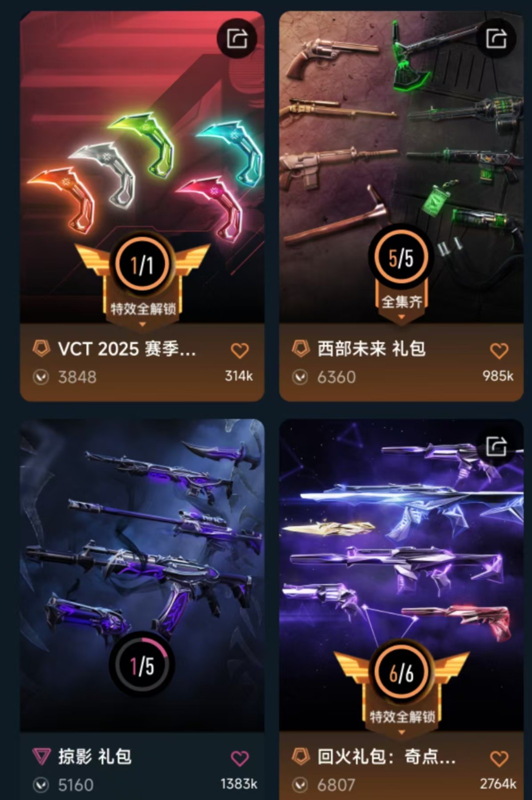Share the VCT 2025 bundle card
Screen dimensions: 532x800
pos(237,38)
